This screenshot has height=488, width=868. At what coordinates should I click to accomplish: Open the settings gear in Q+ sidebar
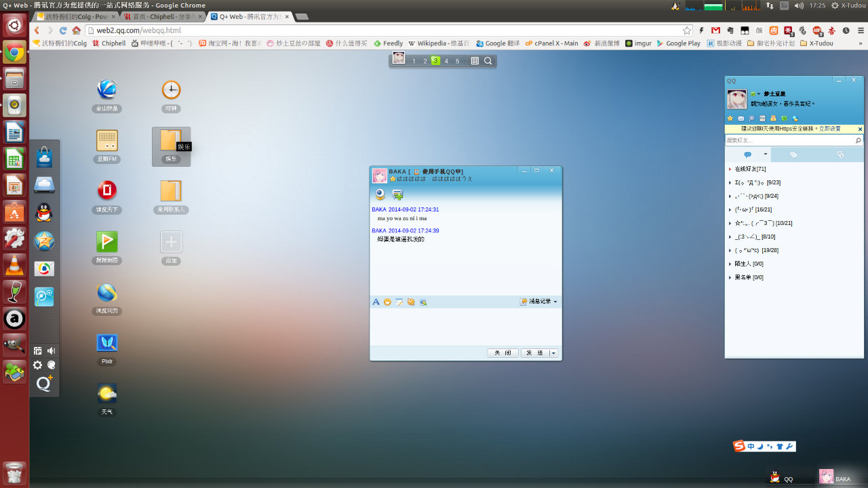[x=38, y=365]
